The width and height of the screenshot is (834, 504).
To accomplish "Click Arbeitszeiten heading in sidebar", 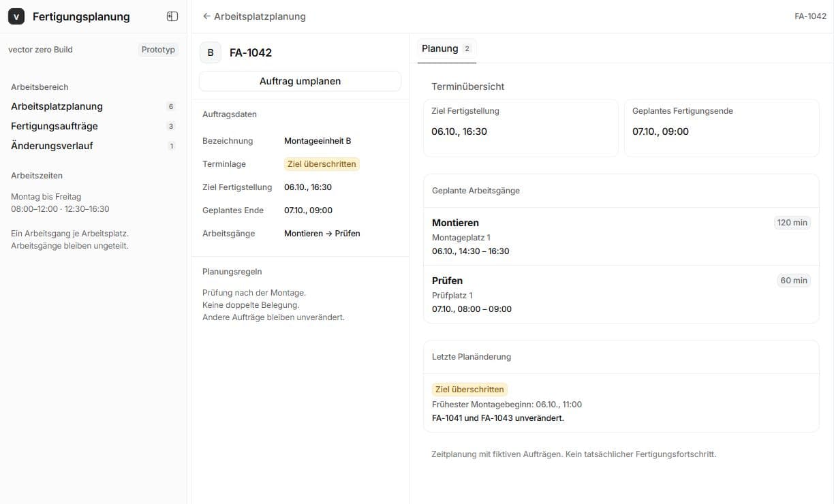I will click(37, 176).
